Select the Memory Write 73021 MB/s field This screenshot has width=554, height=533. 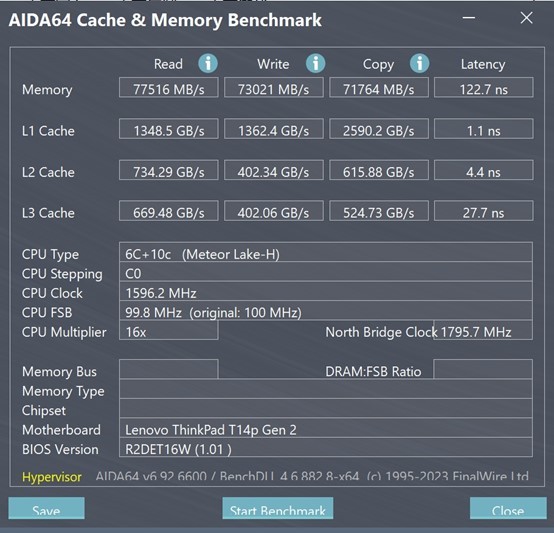[x=273, y=88]
